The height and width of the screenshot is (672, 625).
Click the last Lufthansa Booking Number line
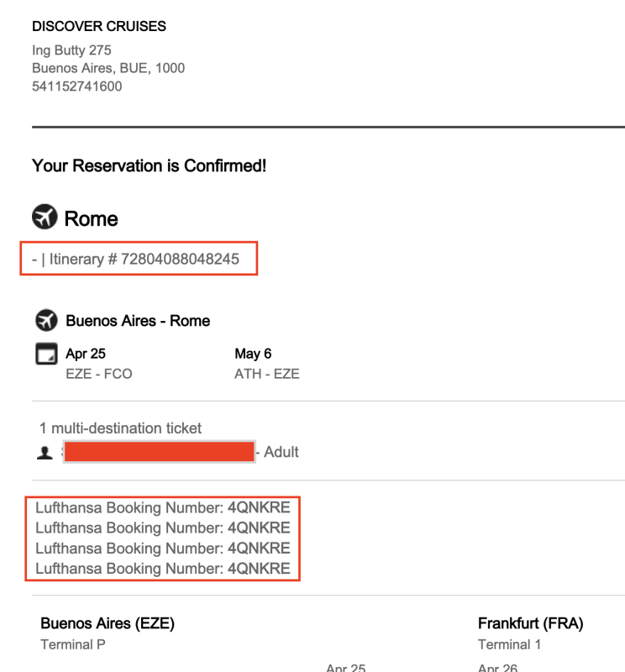pyautogui.click(x=162, y=569)
